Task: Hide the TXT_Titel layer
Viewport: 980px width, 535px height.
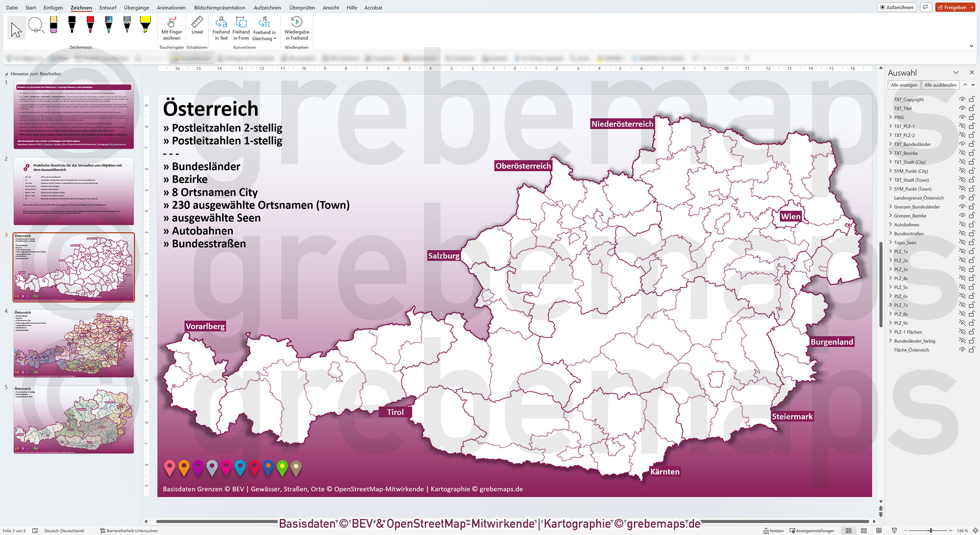Action: (961, 108)
